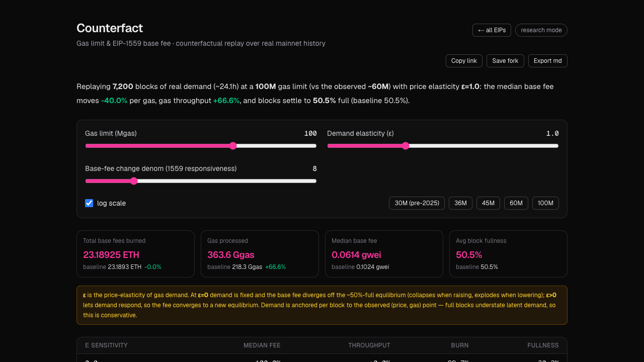The image size is (644, 362).
Task: Click the FULLNESS column header
Action: 543,345
